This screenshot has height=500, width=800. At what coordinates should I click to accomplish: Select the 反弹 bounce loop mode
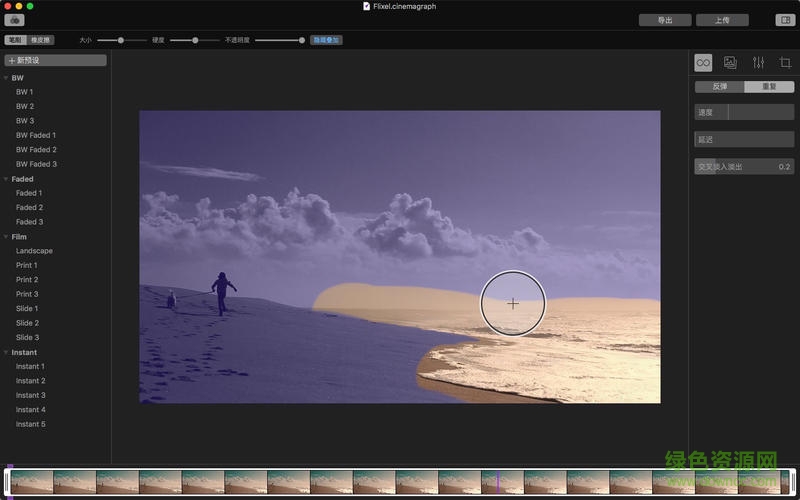pyautogui.click(x=720, y=87)
